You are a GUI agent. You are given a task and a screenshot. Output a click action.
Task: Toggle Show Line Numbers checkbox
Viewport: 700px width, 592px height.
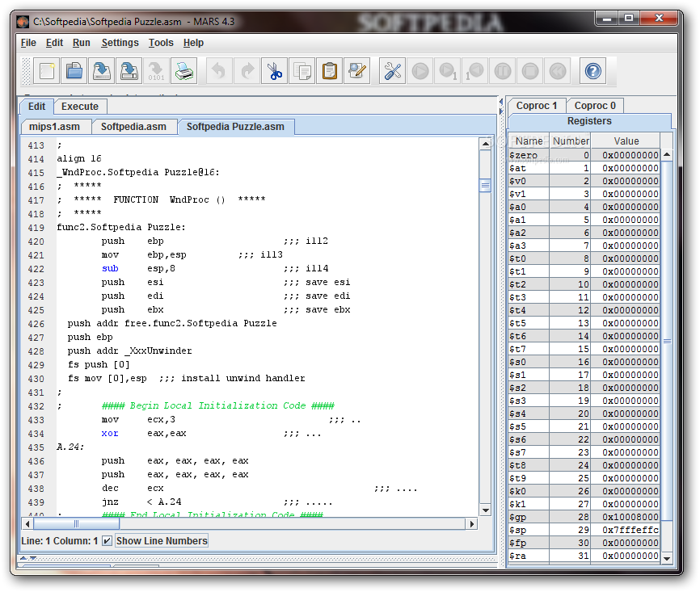[x=107, y=541]
